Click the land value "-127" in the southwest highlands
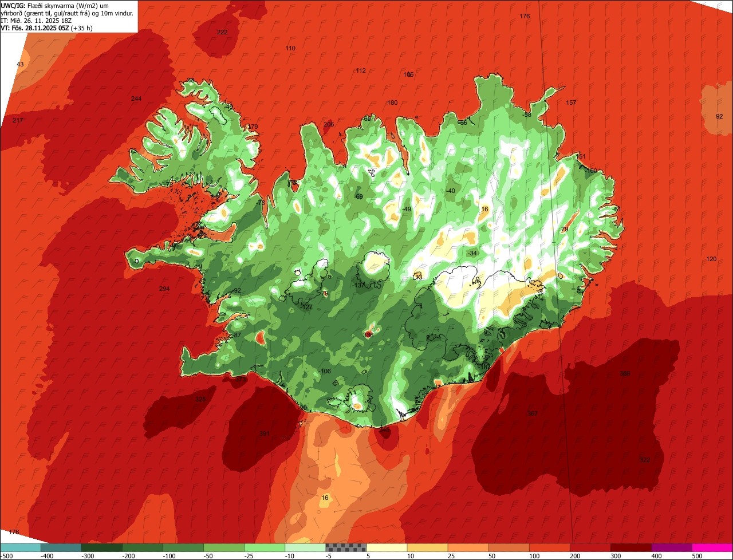The width and height of the screenshot is (733, 560). coord(306,307)
